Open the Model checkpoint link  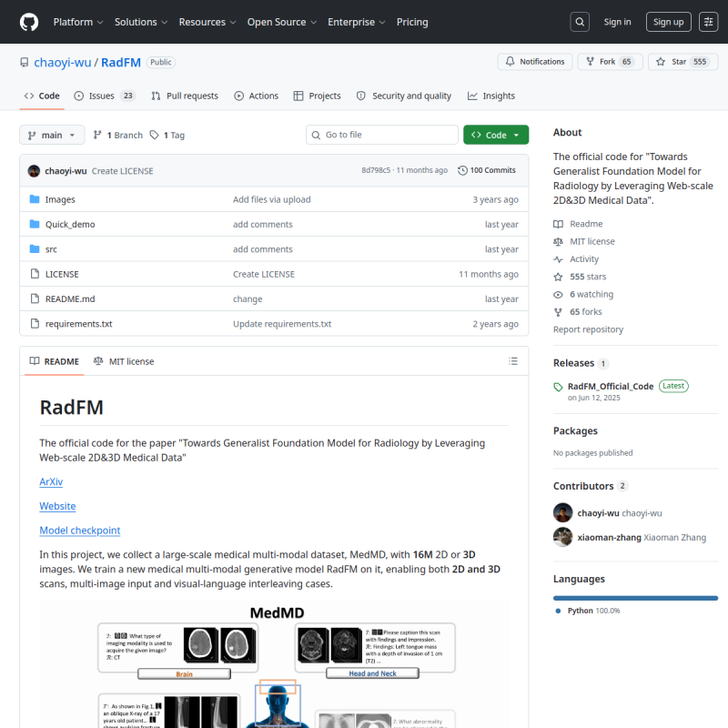[80, 531]
